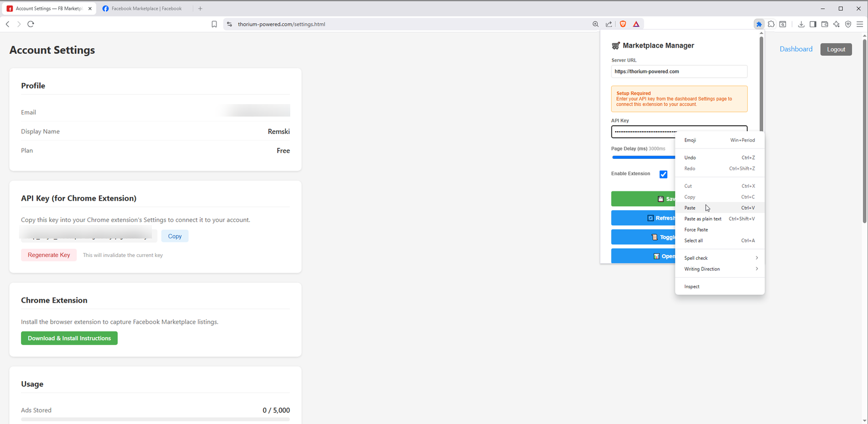The width and height of the screenshot is (868, 424).
Task: Open the Dashboard link
Action: click(x=796, y=49)
